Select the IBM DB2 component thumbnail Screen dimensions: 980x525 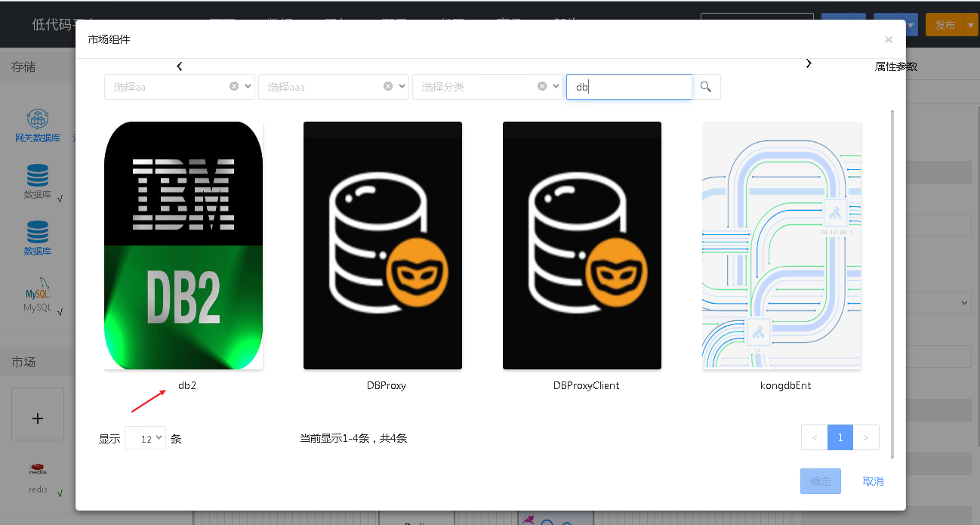coord(183,246)
